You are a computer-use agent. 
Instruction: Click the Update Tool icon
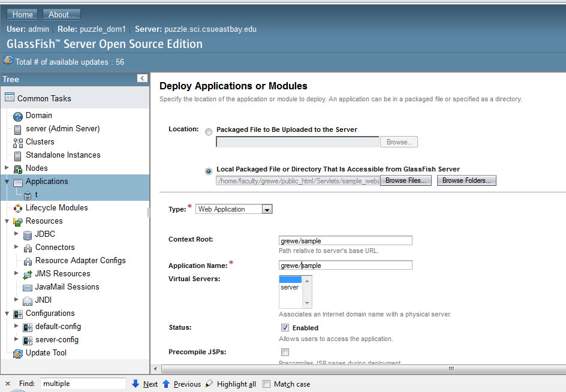click(x=17, y=353)
